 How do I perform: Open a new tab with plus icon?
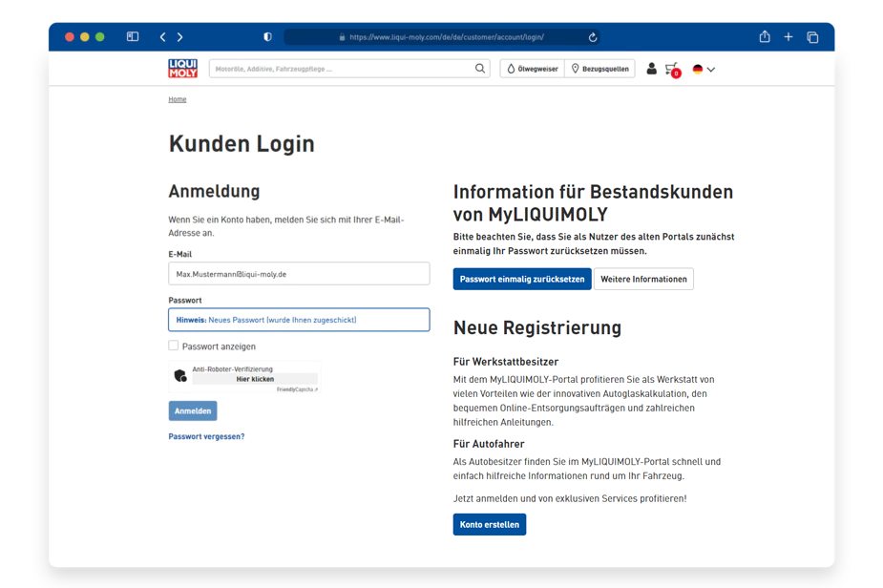[788, 37]
